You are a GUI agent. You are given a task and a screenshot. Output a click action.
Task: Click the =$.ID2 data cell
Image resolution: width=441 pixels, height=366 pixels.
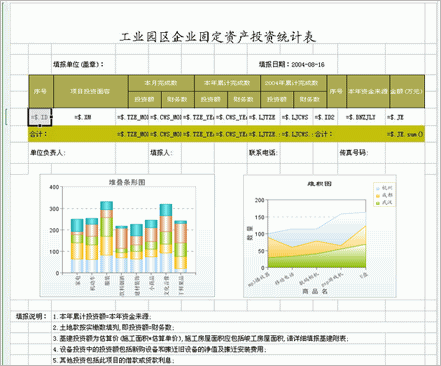point(325,117)
